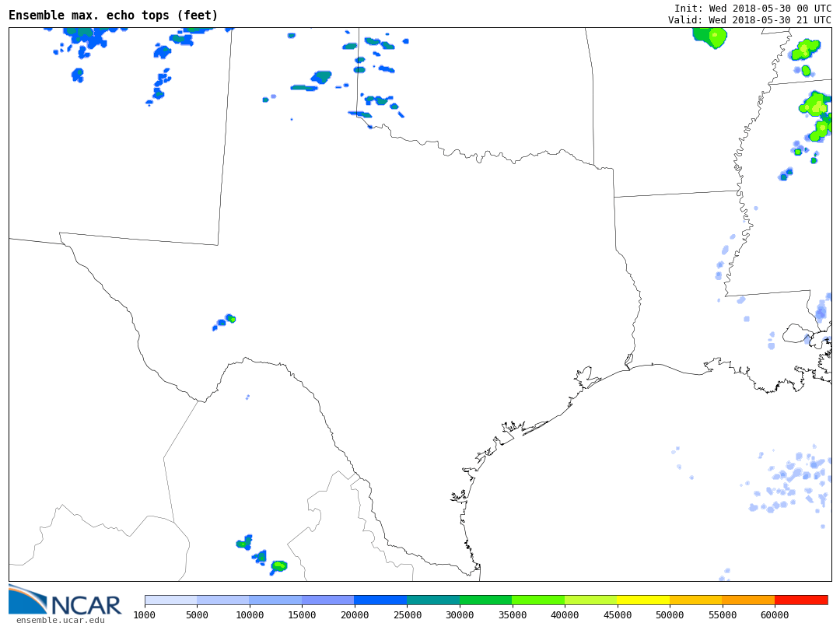
Task: Click the green swatch between 30000 and 35000
Action: tap(485, 600)
